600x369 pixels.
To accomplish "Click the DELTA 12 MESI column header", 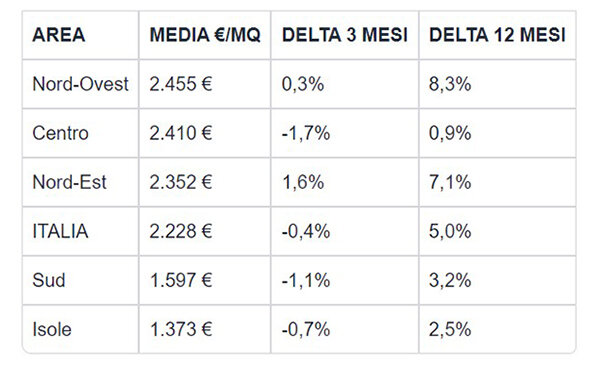I will [497, 35].
